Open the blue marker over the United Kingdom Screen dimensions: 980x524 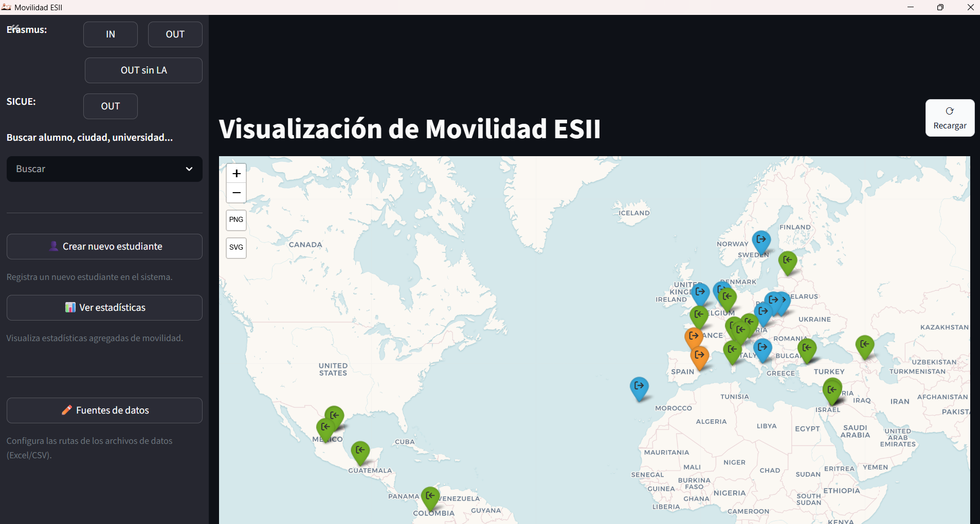pyautogui.click(x=700, y=293)
